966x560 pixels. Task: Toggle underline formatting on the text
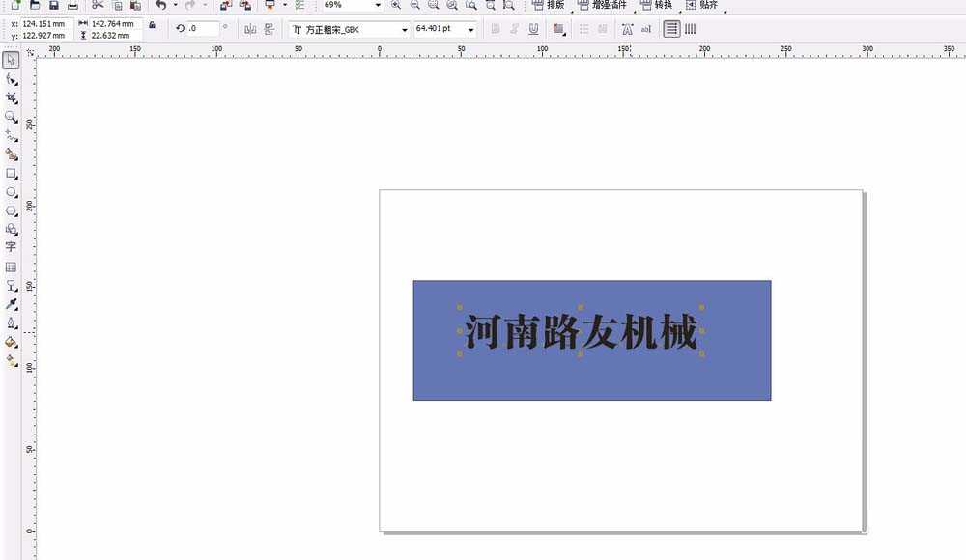click(533, 28)
